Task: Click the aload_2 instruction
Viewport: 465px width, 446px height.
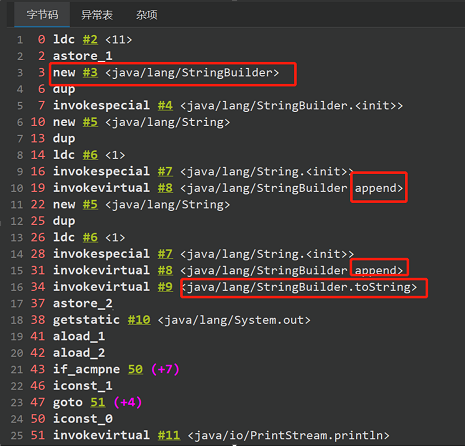Action: coord(79,353)
